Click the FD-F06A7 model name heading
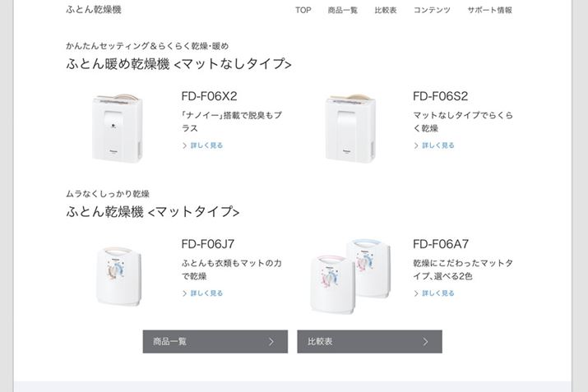 pos(440,244)
